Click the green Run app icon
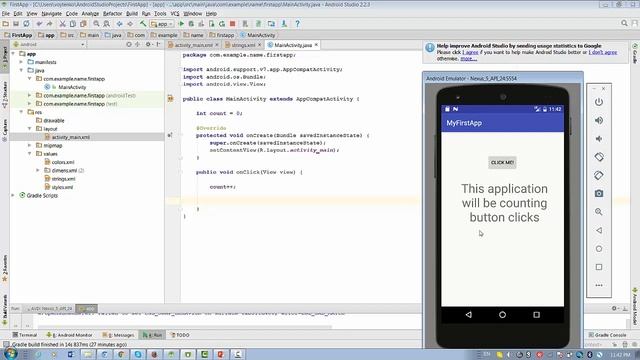This screenshot has width=640, height=360. point(181,24)
